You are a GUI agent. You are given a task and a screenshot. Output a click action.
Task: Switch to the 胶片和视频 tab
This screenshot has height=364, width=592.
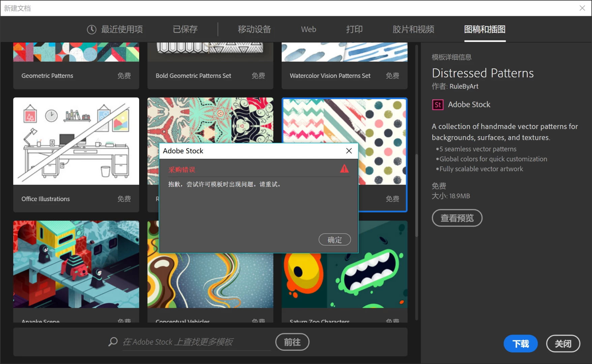[413, 29]
